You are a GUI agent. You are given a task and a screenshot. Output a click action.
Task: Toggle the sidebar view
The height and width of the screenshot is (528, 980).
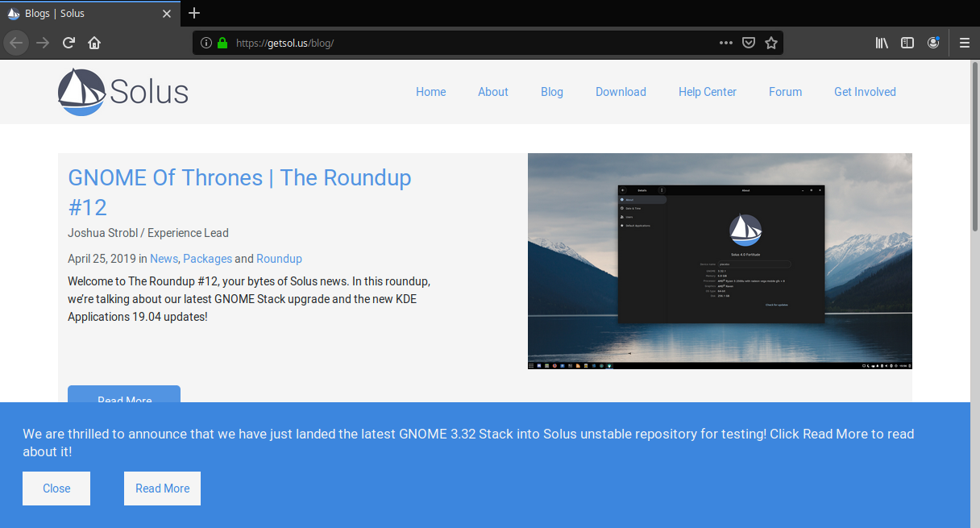point(907,43)
